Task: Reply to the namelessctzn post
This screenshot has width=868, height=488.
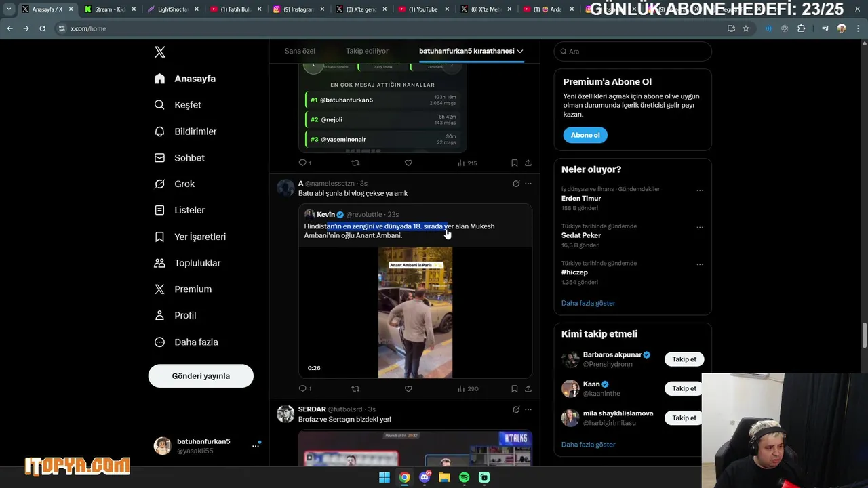Action: pos(303,389)
